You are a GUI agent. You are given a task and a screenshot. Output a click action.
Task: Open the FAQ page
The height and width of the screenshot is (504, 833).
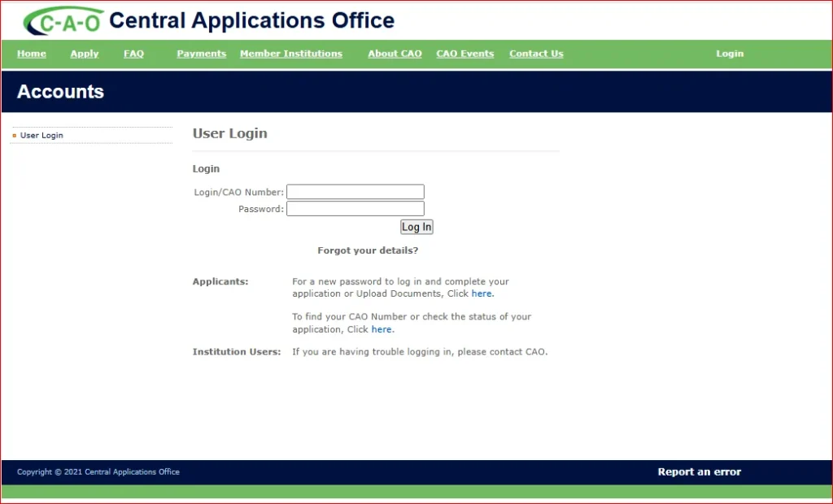pyautogui.click(x=134, y=54)
